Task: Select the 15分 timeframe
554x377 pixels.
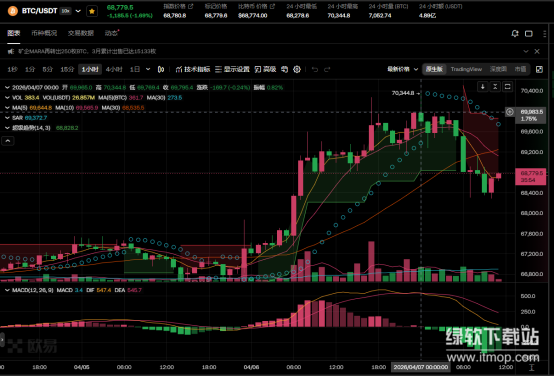Action: coord(67,69)
